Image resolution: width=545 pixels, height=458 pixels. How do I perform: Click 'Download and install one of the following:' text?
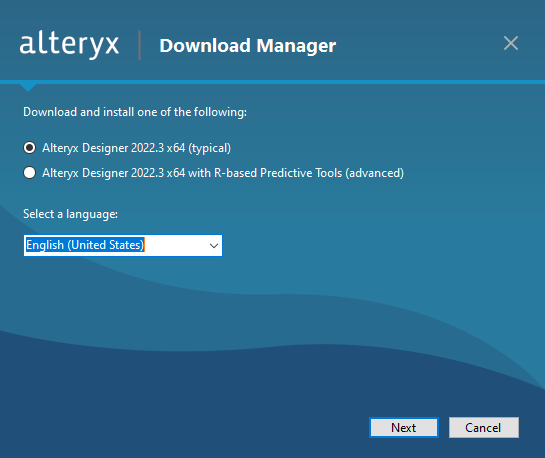(x=135, y=112)
